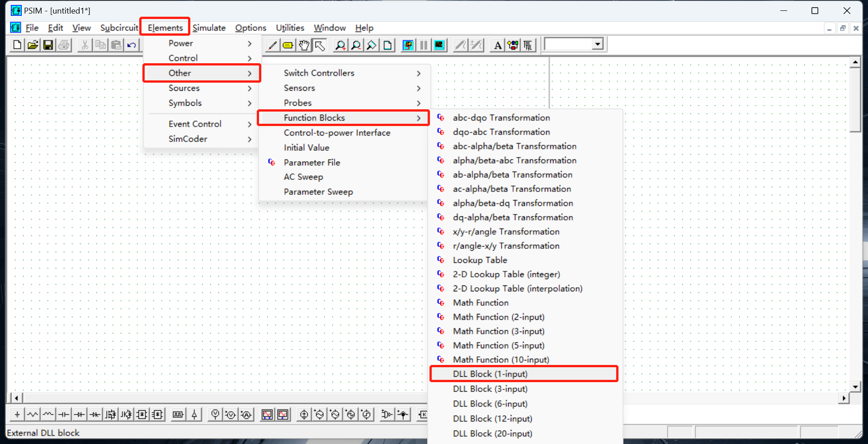Image resolution: width=868 pixels, height=444 pixels.
Task: Expand the Power submenu
Action: pos(202,43)
